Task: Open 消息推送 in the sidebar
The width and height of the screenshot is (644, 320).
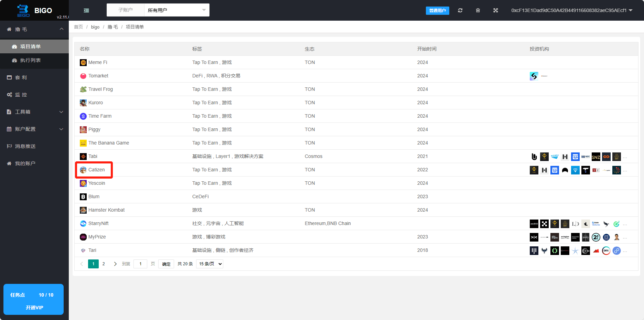Action: coord(34,146)
